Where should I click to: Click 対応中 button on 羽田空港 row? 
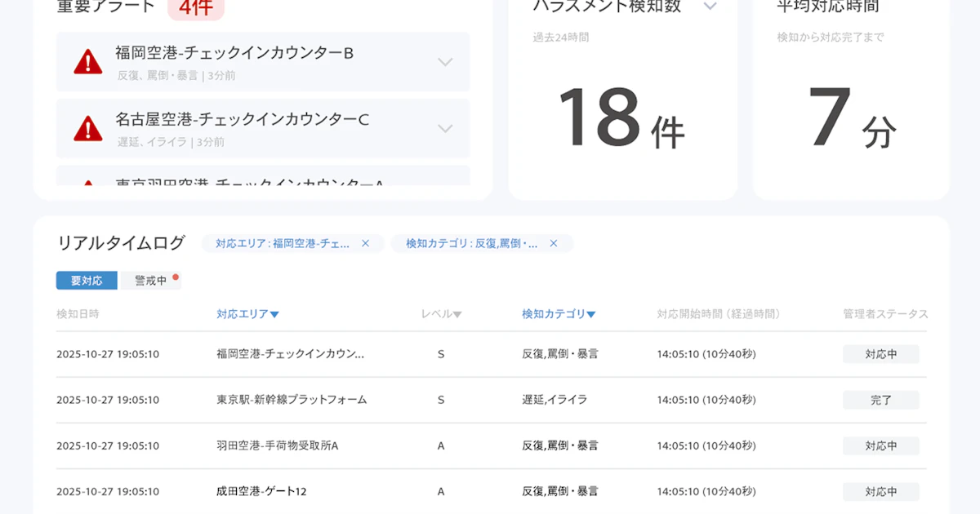[x=880, y=445]
